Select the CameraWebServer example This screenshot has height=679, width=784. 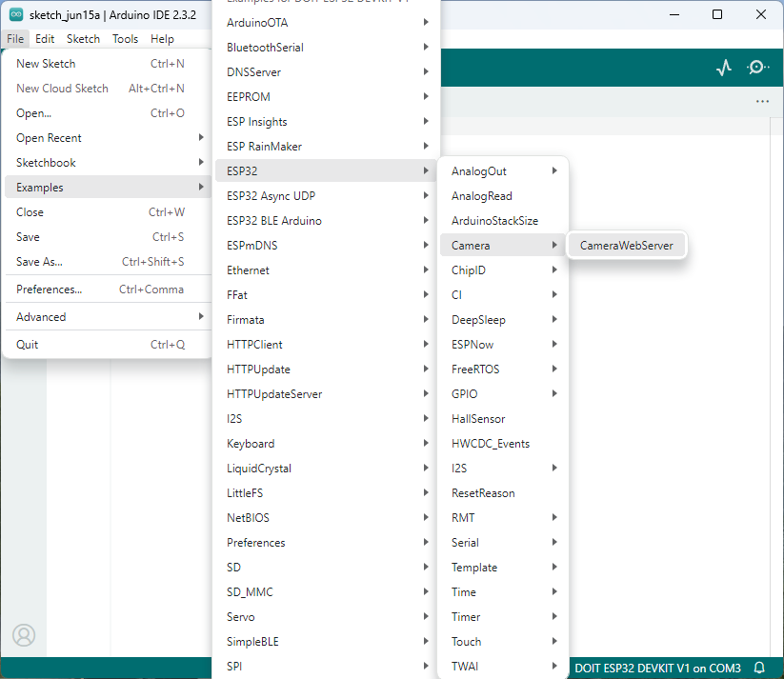tap(626, 246)
